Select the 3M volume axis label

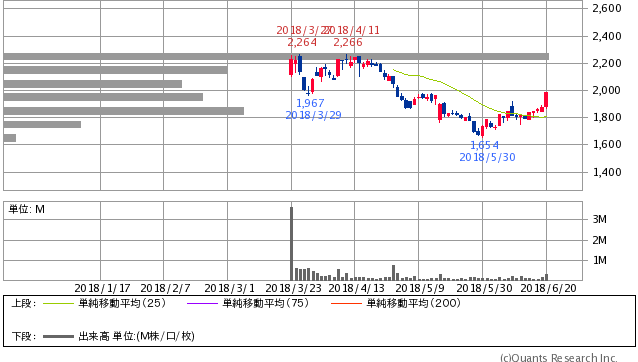click(x=599, y=219)
